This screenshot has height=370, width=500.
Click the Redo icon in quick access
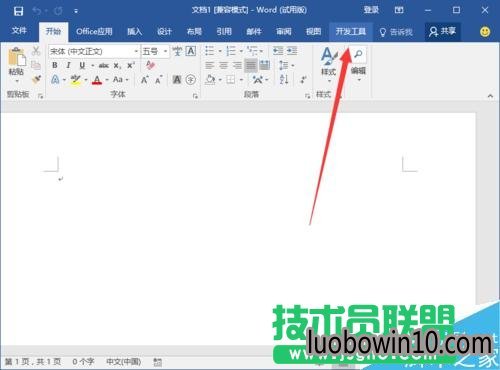click(x=58, y=11)
